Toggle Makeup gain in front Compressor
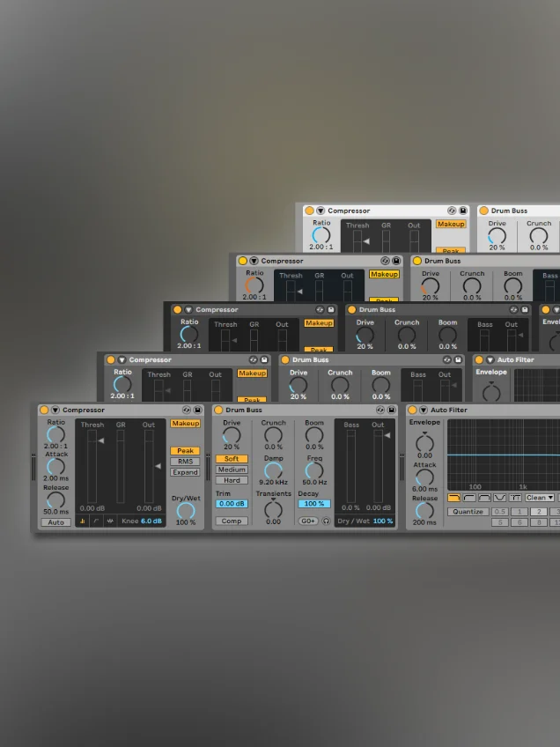This screenshot has height=747, width=560. point(185,423)
